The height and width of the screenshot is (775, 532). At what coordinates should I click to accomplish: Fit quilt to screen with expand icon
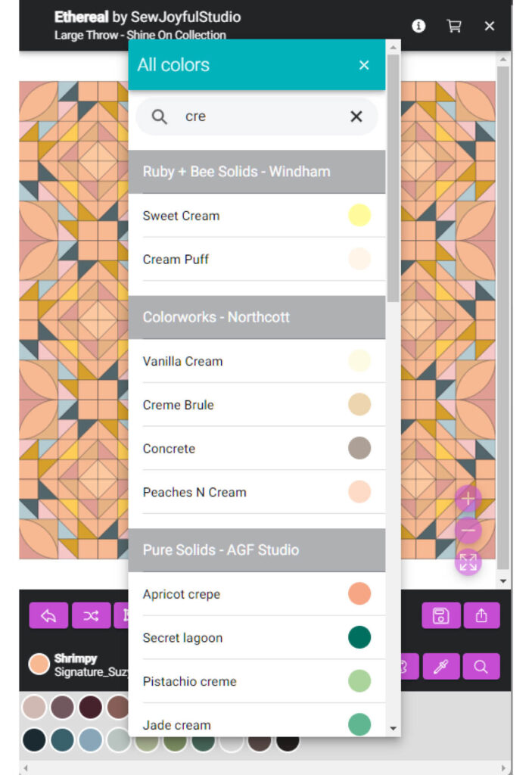tap(468, 562)
